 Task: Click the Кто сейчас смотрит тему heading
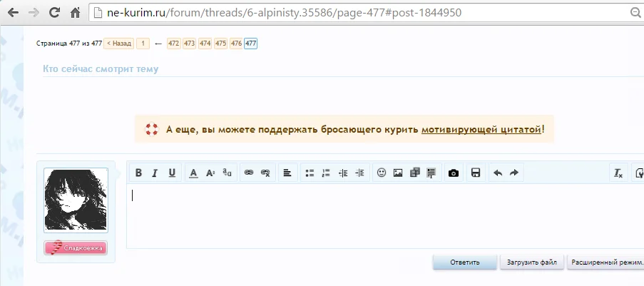pyautogui.click(x=101, y=68)
